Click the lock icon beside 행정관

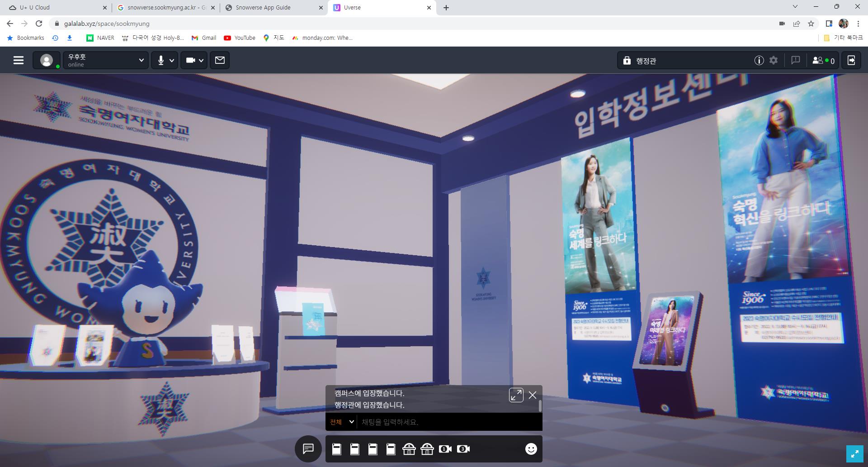627,61
